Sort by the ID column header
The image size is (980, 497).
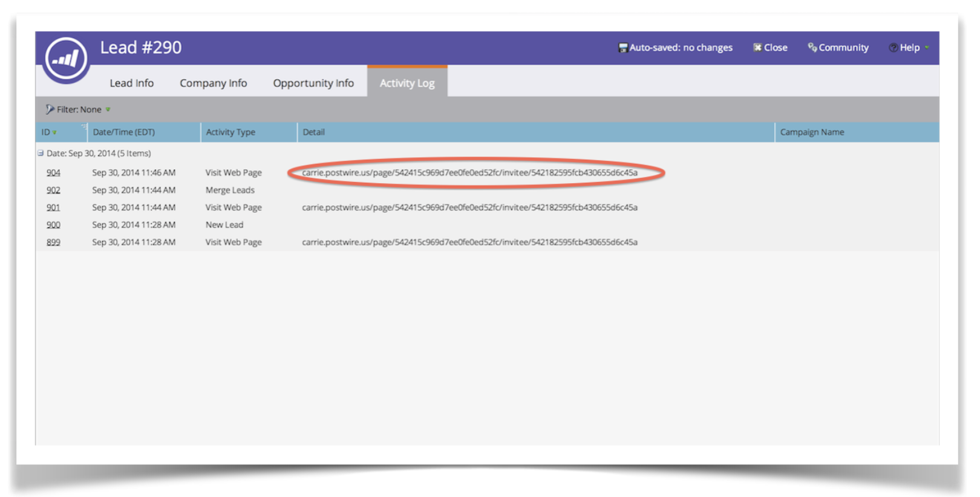(x=46, y=132)
